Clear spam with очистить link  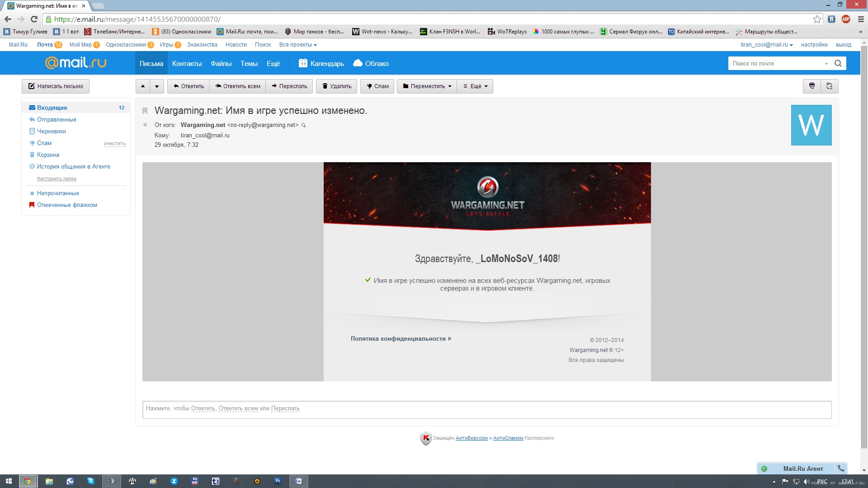pyautogui.click(x=115, y=143)
